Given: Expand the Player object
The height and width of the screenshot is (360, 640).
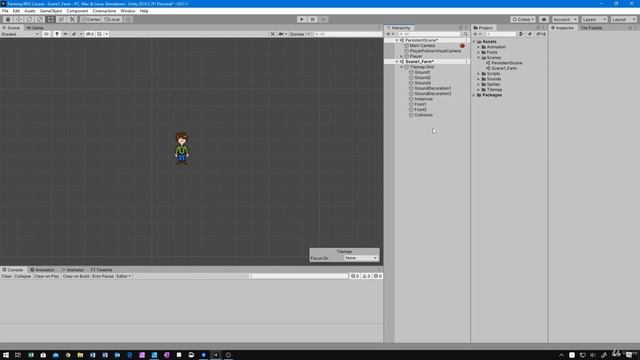Looking at the screenshot, I should (x=401, y=56).
